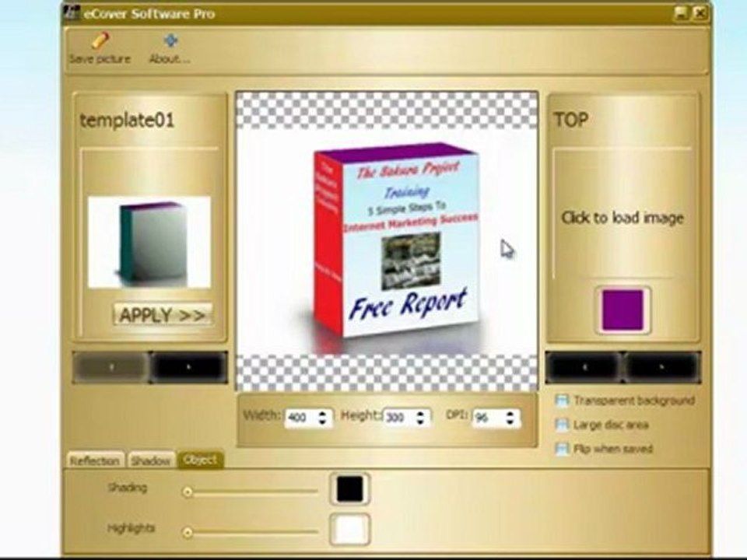Close the eCover Software Pro window

click(x=699, y=13)
